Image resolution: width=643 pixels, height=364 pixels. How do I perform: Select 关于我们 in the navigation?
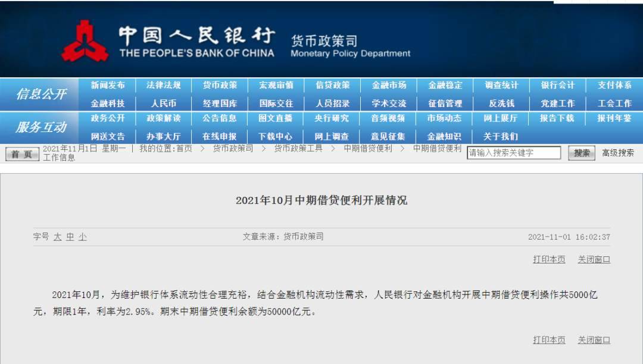click(500, 136)
